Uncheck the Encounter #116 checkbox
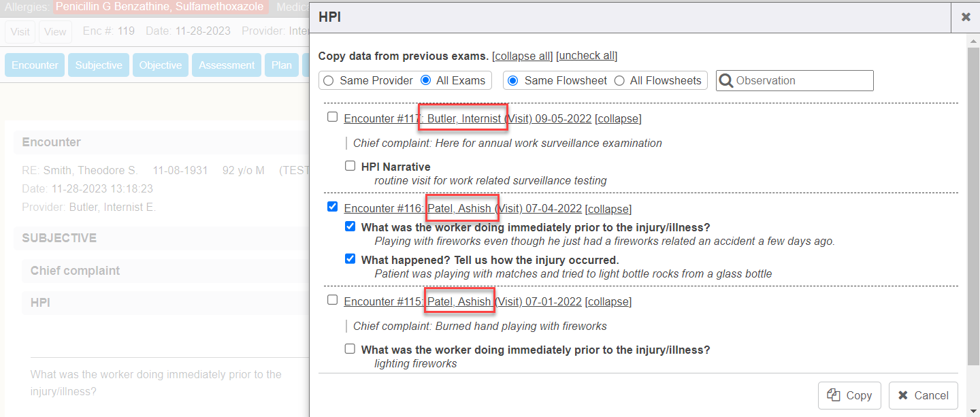This screenshot has height=417, width=980. [332, 207]
